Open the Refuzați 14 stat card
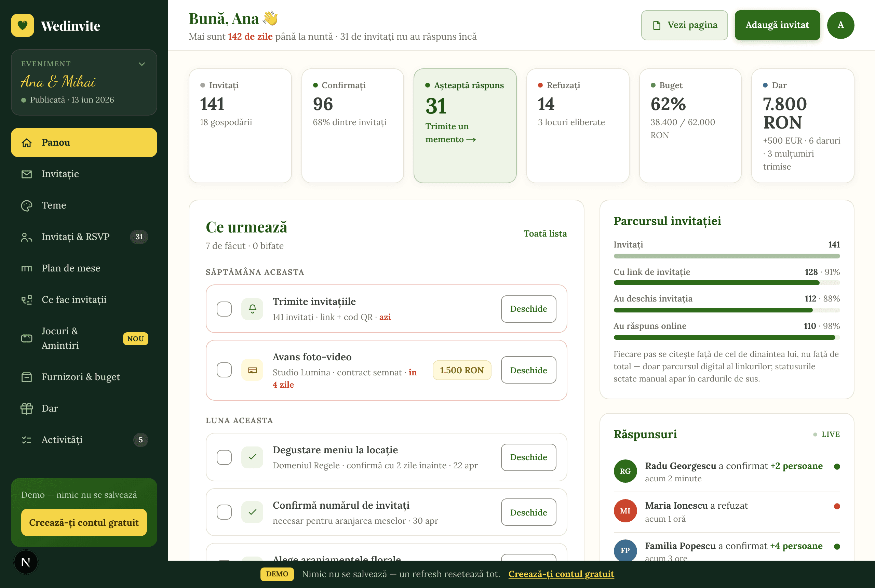 [x=578, y=125]
